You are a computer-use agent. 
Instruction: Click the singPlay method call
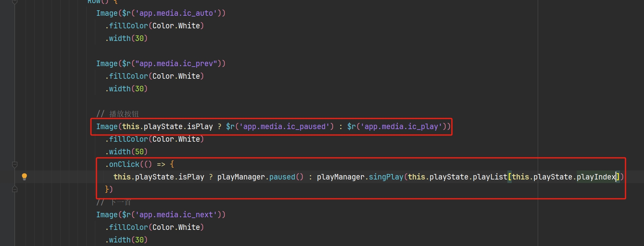(386, 177)
